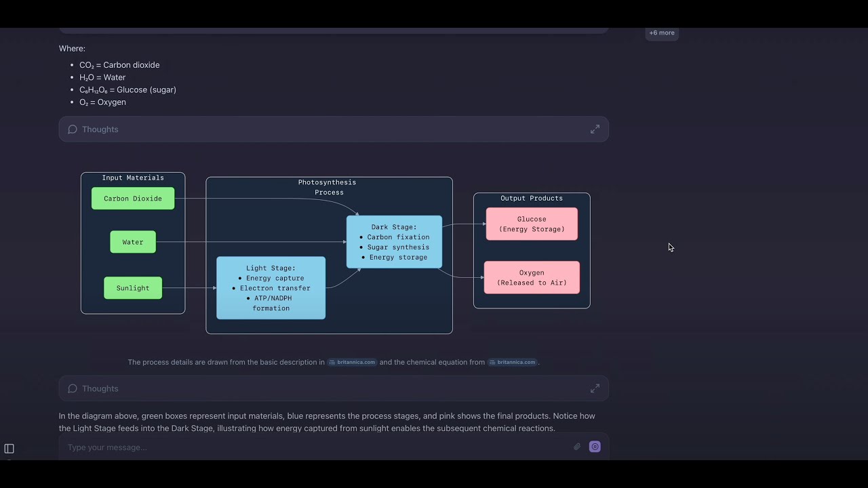Viewport: 868px width, 488px height.
Task: Open the second britannica.com citation link
Action: tap(512, 362)
